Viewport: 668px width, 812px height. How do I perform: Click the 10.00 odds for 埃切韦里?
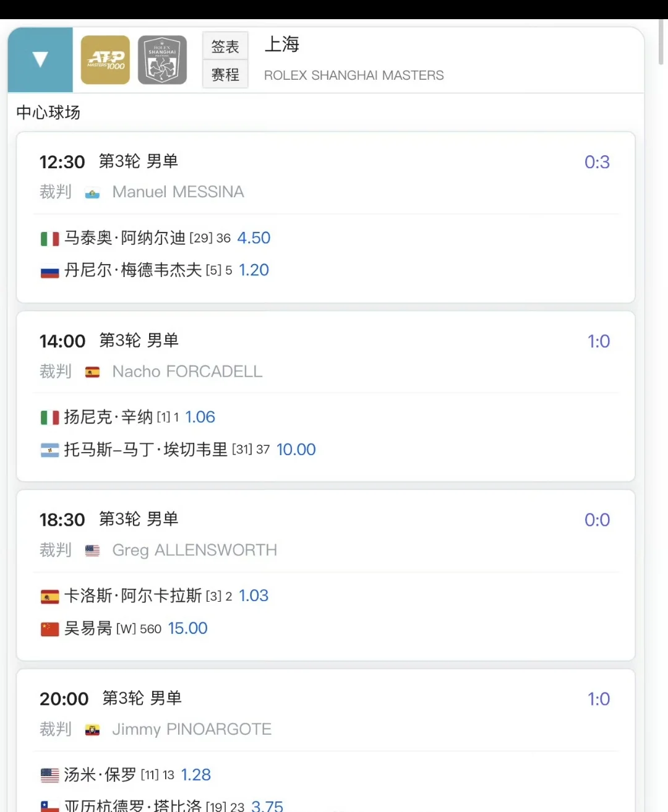296,450
